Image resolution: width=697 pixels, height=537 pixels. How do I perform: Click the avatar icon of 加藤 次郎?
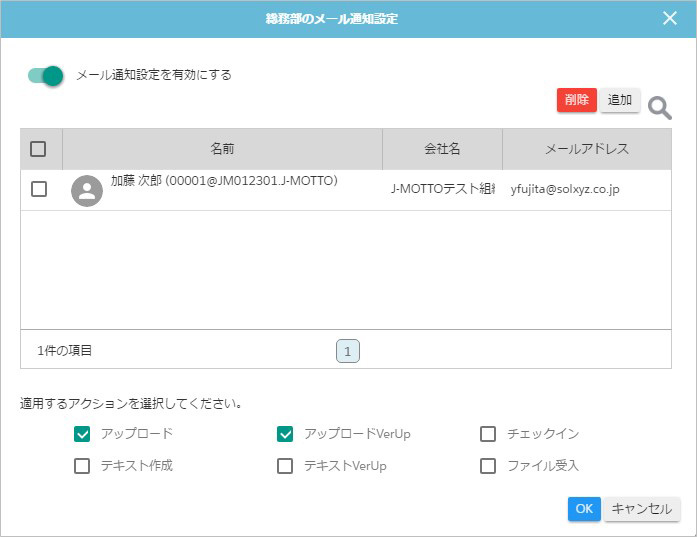click(87, 190)
